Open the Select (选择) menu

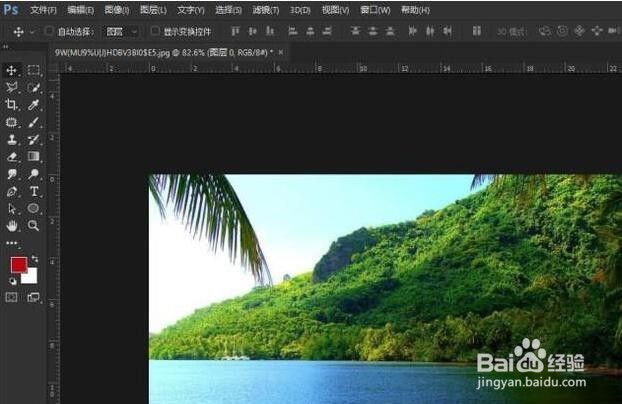click(x=228, y=10)
